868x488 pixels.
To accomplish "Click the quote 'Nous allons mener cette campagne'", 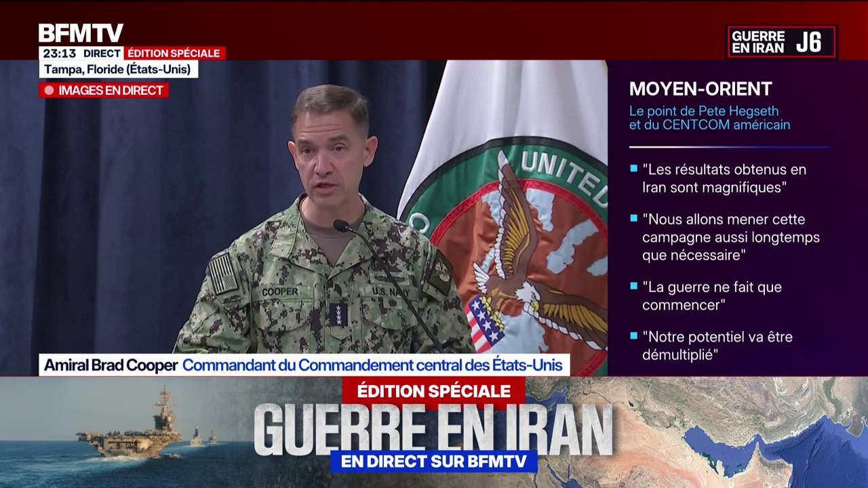I will point(731,237).
